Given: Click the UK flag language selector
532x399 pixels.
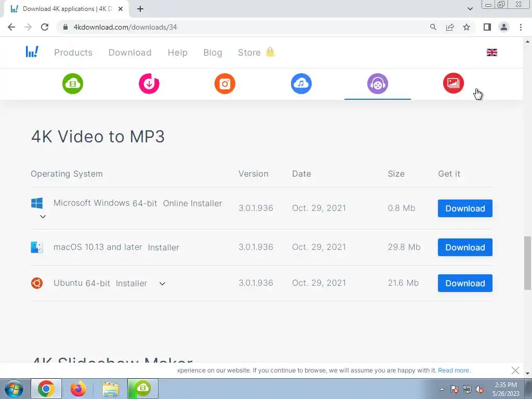Looking at the screenshot, I should coord(492,52).
